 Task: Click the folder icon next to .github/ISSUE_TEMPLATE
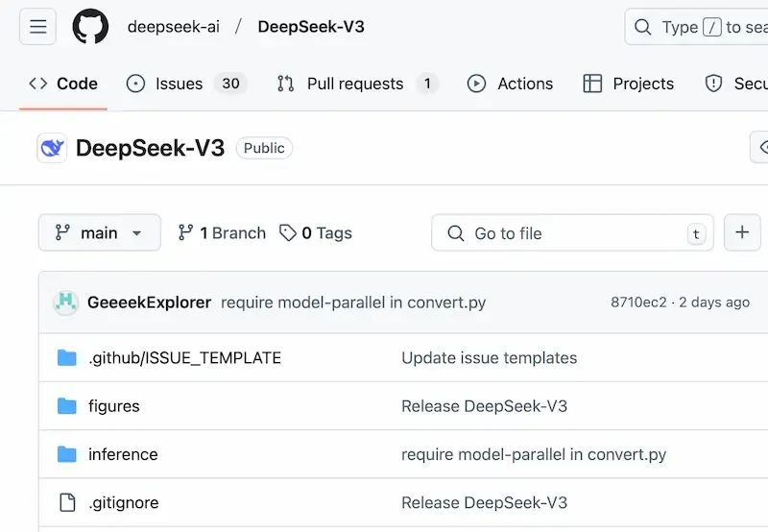point(66,358)
